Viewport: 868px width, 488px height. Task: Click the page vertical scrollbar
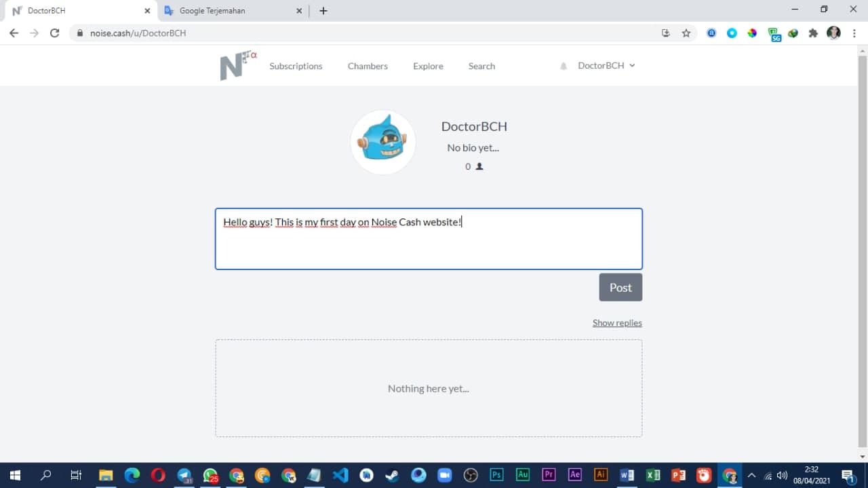pyautogui.click(x=862, y=252)
